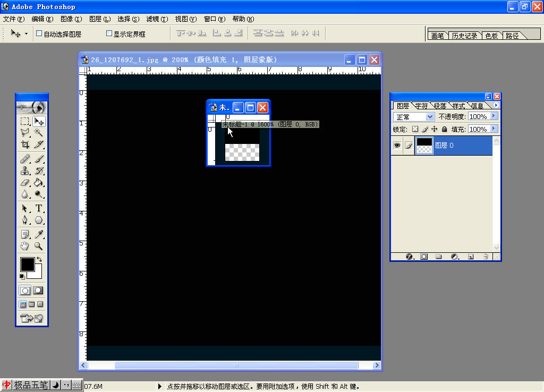Select the Type tool

(x=38, y=209)
